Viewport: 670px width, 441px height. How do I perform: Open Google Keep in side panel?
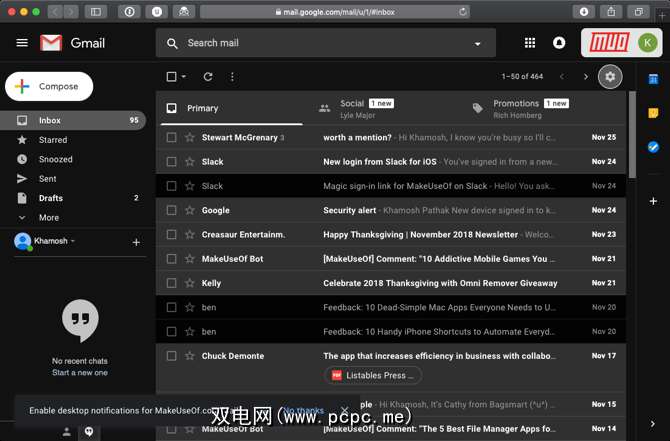(653, 113)
